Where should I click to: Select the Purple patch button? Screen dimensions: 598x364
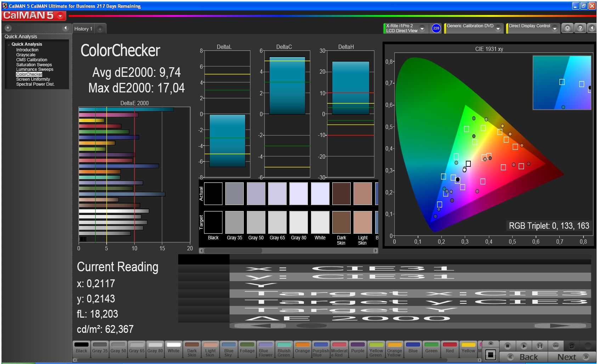[x=358, y=349]
